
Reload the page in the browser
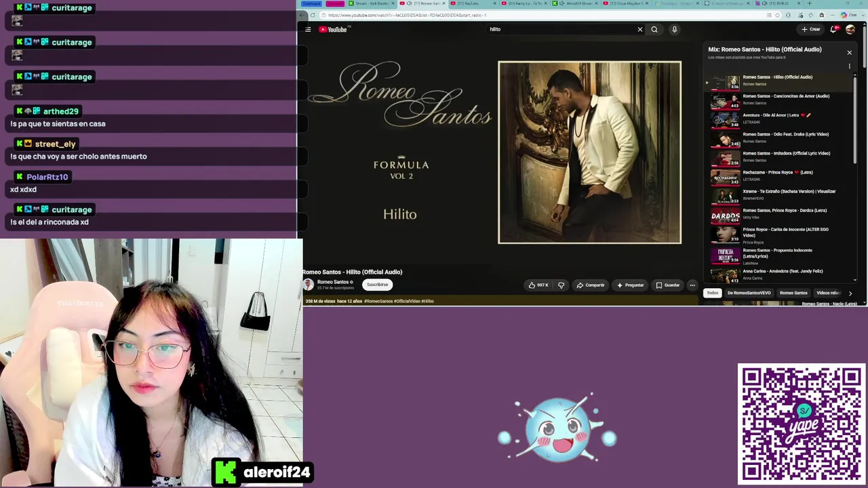[313, 15]
